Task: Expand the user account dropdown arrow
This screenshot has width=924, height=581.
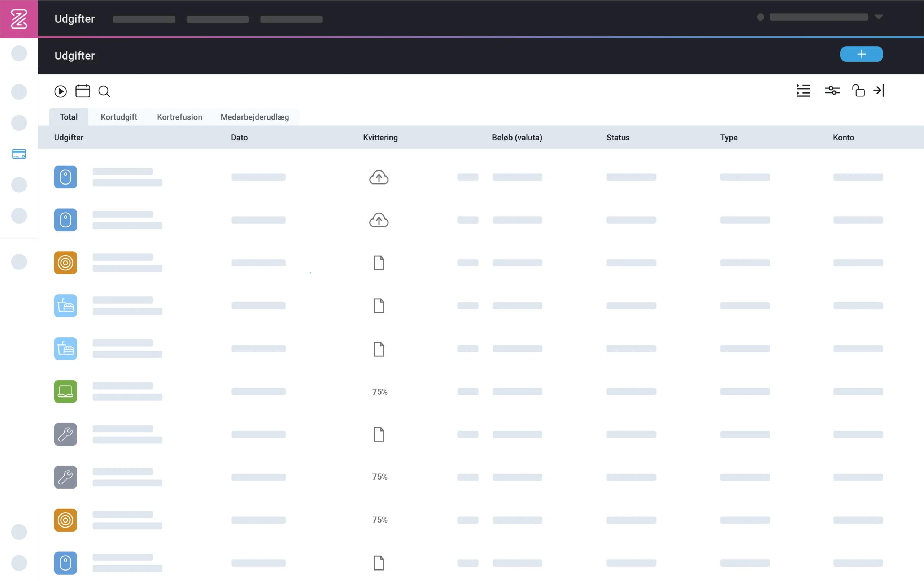Action: pyautogui.click(x=879, y=17)
